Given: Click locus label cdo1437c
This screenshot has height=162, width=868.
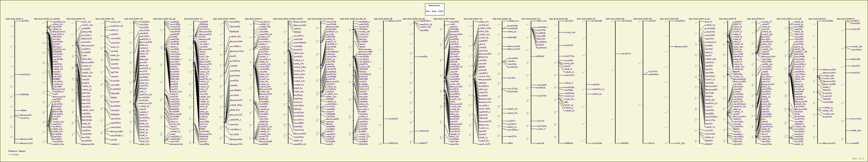Looking at the screenshot, I should [x=626, y=54].
